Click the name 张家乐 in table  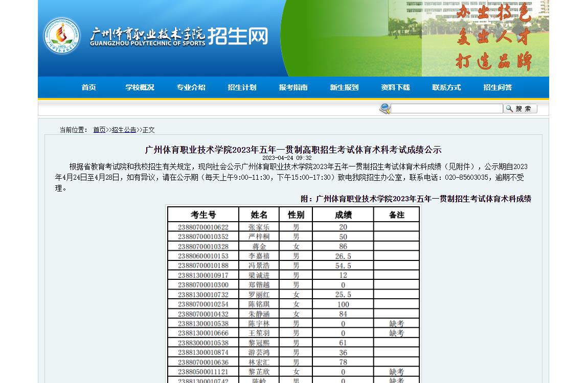pos(259,227)
